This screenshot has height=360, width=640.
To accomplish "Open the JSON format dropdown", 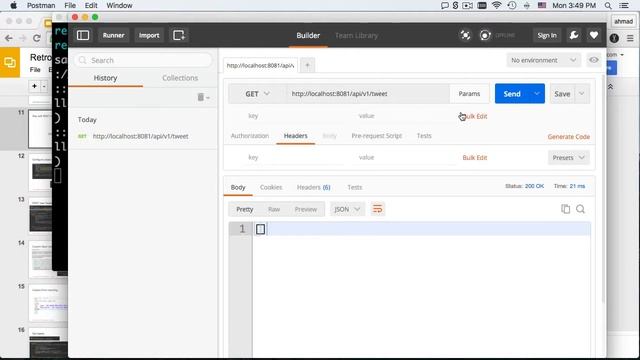I will pos(347,209).
